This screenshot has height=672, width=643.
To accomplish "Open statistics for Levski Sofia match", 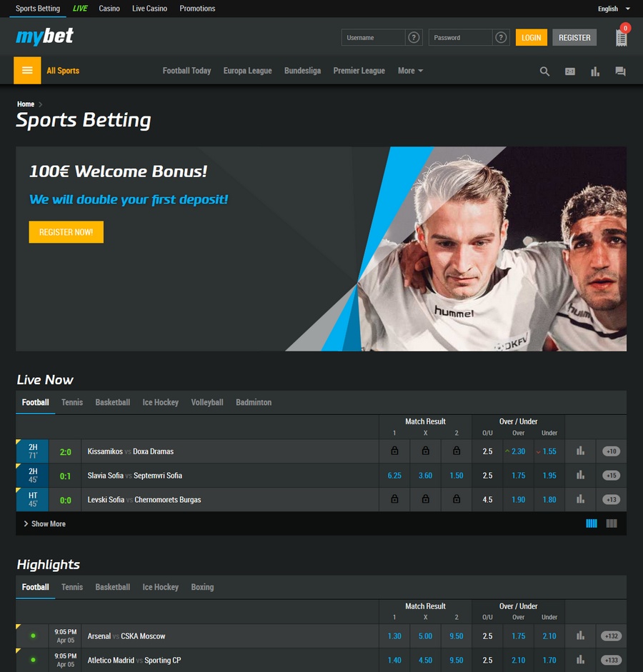I will [x=580, y=499].
